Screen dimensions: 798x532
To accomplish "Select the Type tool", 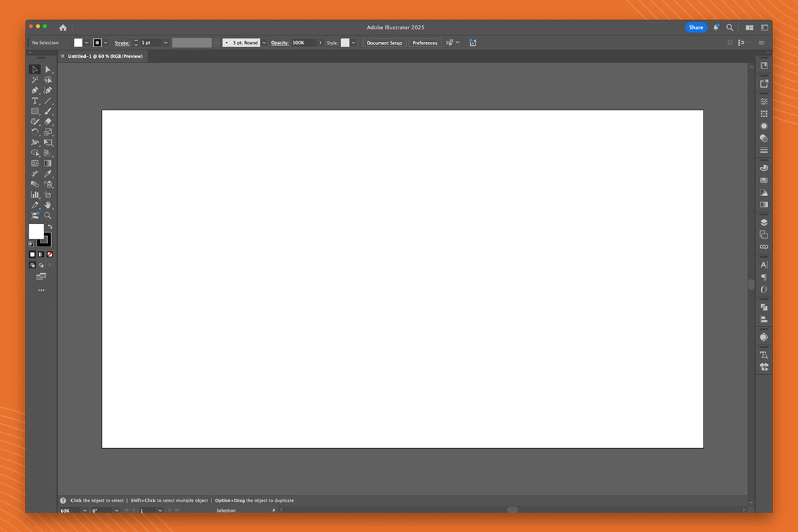I will (x=35, y=100).
